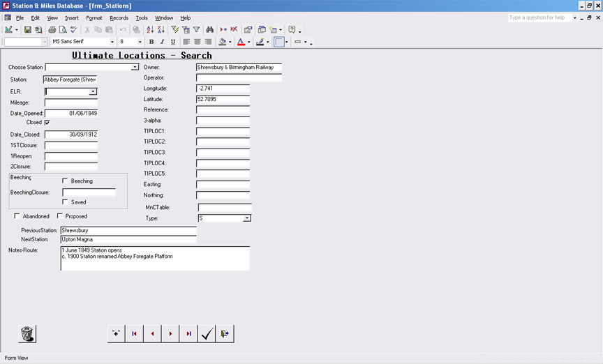Click the Type a question for help box
The width and height of the screenshot is (603, 364).
[x=539, y=17]
